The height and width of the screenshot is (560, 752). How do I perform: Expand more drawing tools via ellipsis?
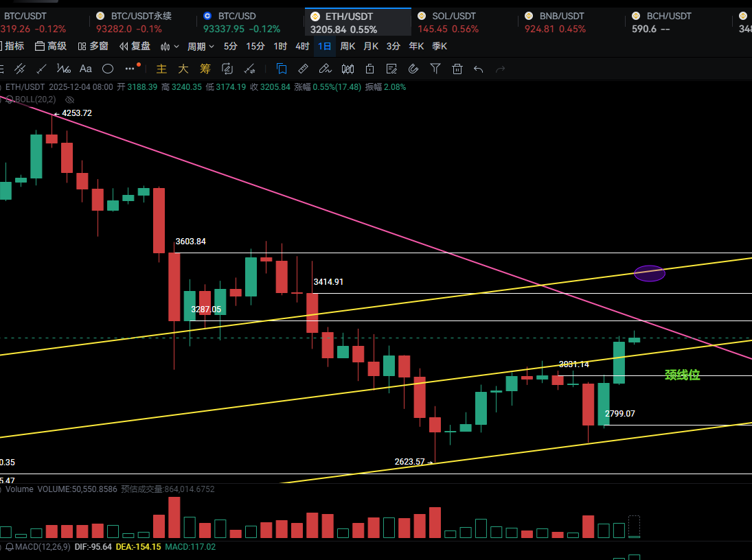click(x=130, y=69)
